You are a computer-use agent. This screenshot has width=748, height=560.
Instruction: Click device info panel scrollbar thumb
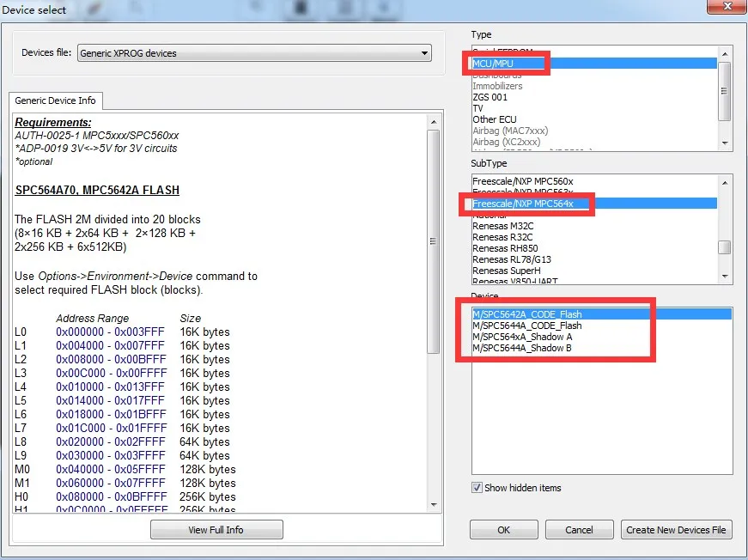[x=433, y=241]
